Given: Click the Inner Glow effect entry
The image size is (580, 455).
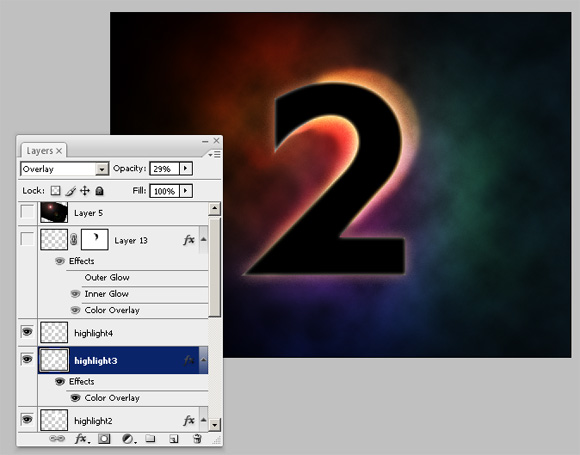Looking at the screenshot, I should tap(107, 294).
